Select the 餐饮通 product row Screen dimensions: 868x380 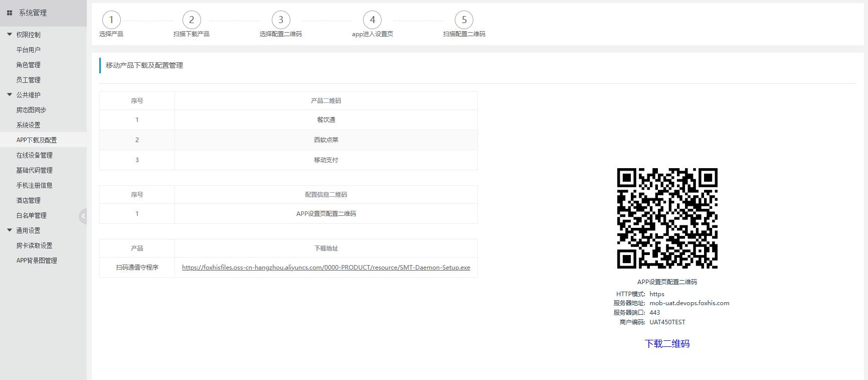coord(288,120)
